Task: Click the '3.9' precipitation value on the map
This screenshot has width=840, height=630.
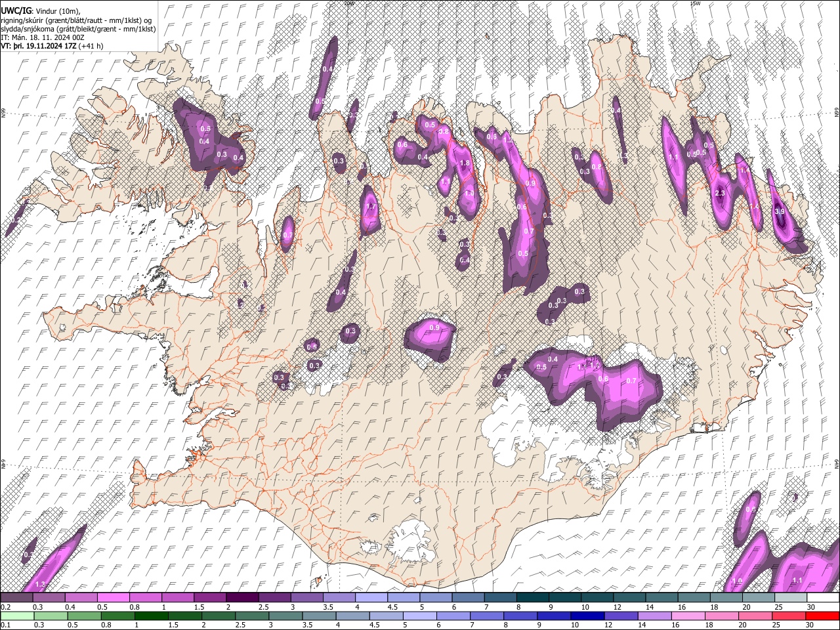Action: coord(780,212)
